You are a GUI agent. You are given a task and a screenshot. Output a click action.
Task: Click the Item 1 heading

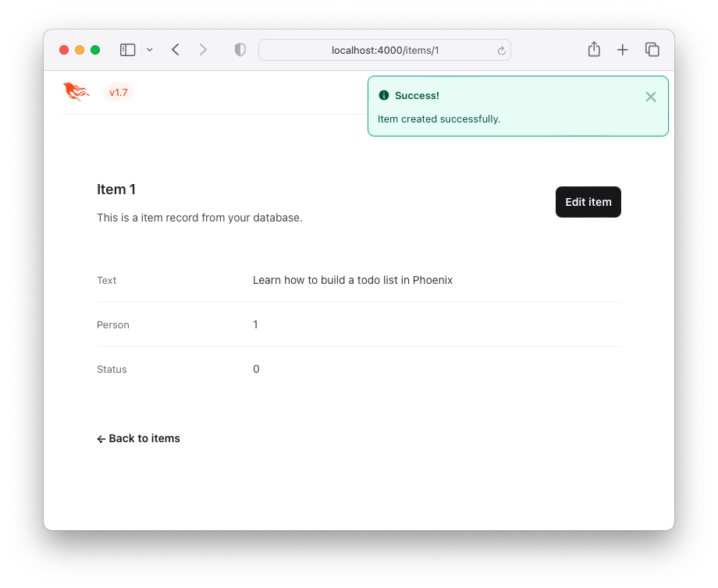pos(116,189)
